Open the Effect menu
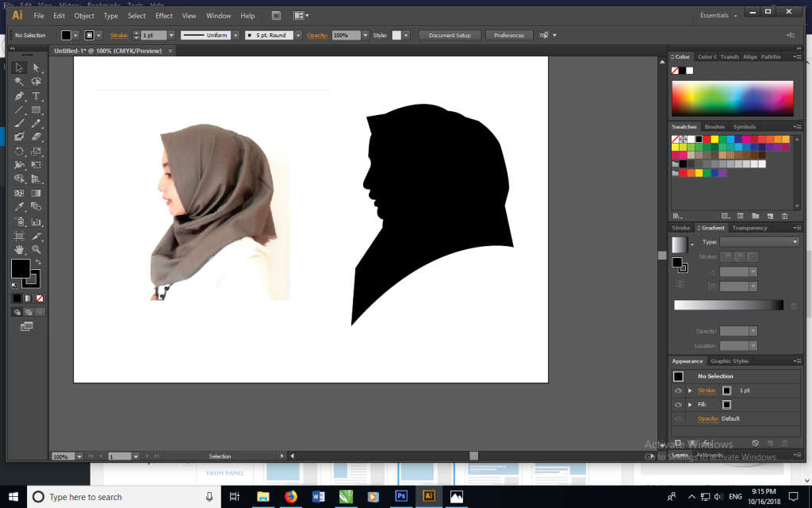 pyautogui.click(x=164, y=16)
